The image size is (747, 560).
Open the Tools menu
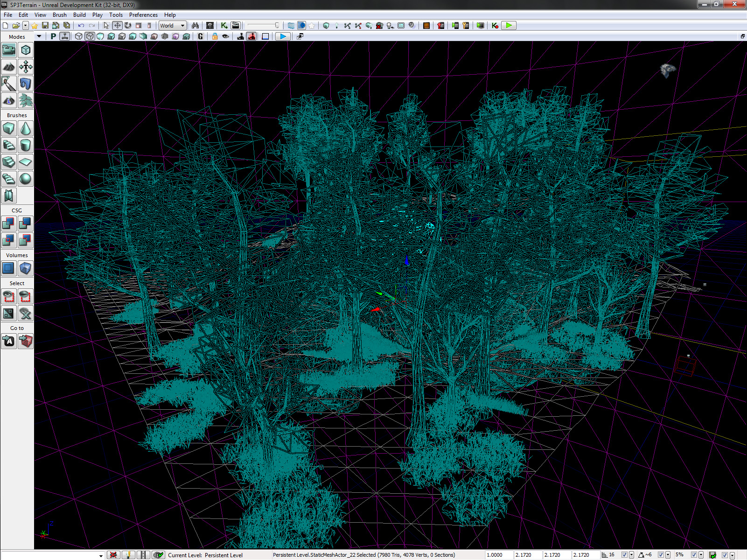pos(116,15)
